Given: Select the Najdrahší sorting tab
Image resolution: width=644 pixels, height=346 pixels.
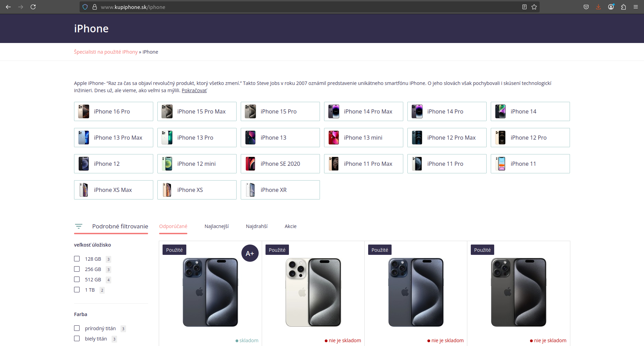Looking at the screenshot, I should click(257, 226).
